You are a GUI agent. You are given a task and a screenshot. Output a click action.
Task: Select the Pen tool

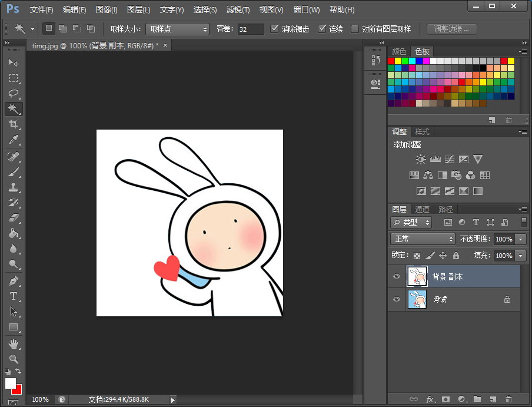click(x=14, y=281)
